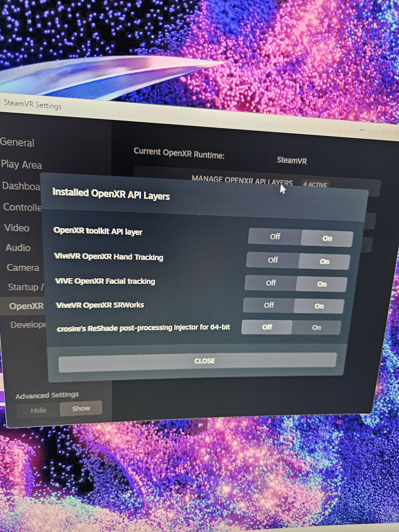Click the OpenXR toolkit API layer name
399x532 pixels.
(98, 231)
